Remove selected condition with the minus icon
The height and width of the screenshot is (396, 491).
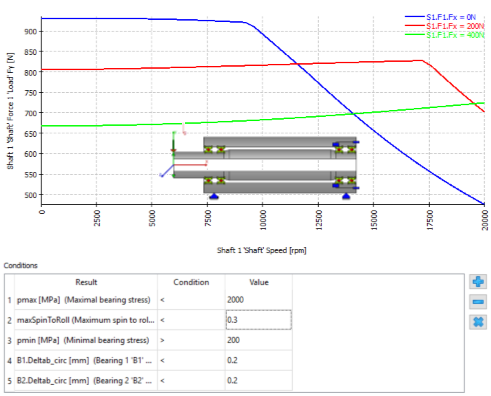478,302
